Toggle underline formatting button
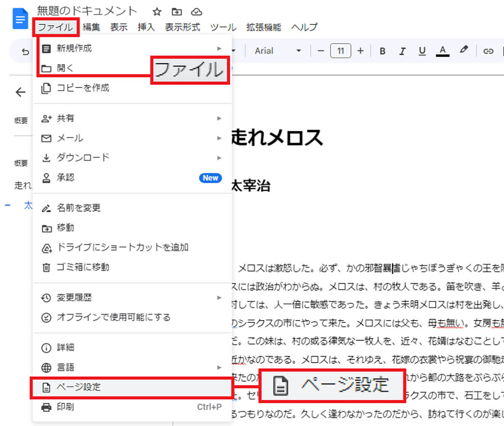504x426 pixels. 422,51
